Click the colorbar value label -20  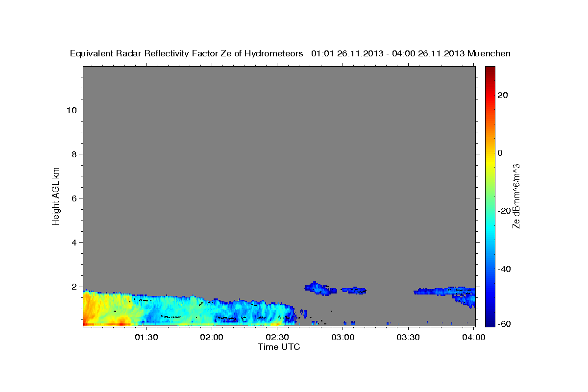click(504, 211)
